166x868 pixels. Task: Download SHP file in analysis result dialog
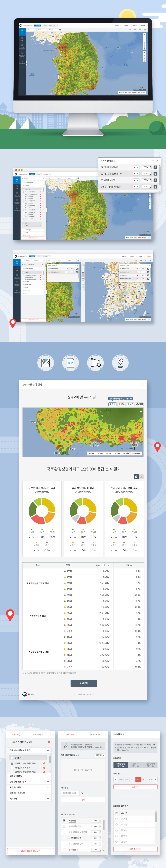click(x=112, y=404)
